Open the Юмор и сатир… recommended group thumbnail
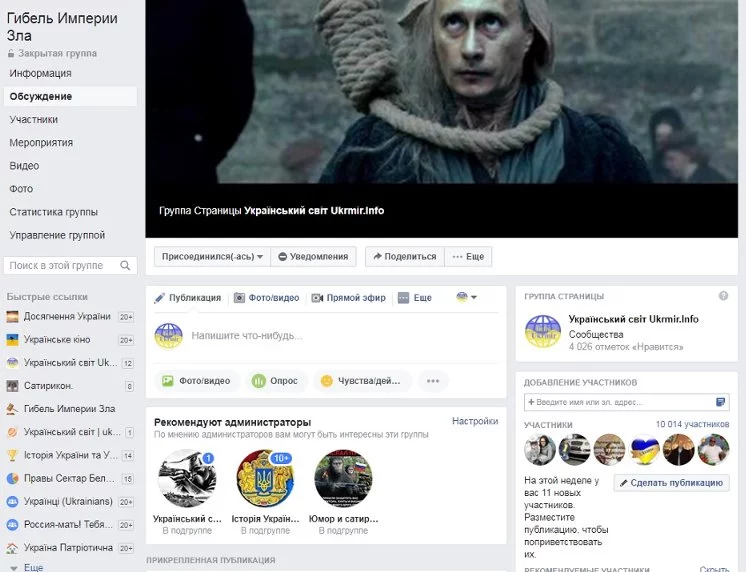This screenshot has height=572, width=746. click(344, 478)
